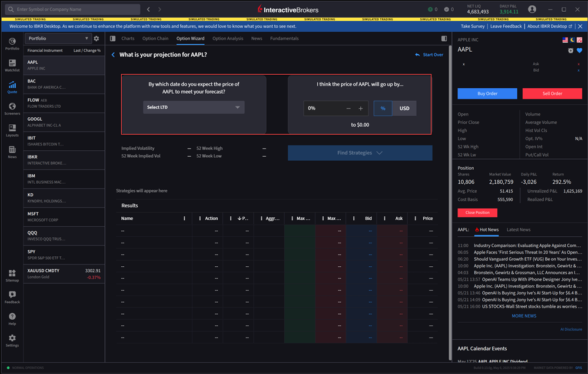Open the Portfolio list dropdown
Screen dimensions: 588x374
[58, 38]
